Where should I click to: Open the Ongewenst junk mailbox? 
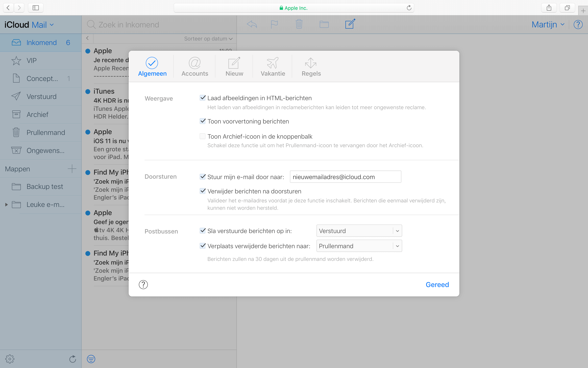click(x=41, y=151)
